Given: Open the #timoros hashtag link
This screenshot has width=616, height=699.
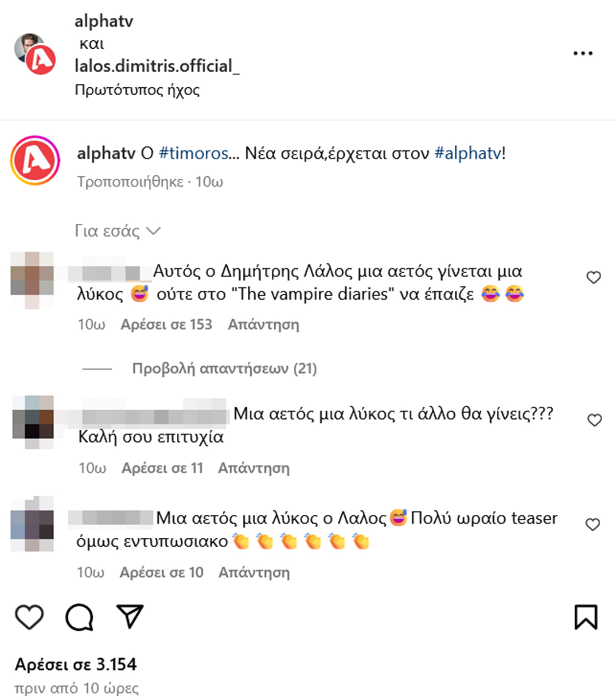Looking at the screenshot, I should pos(194,153).
